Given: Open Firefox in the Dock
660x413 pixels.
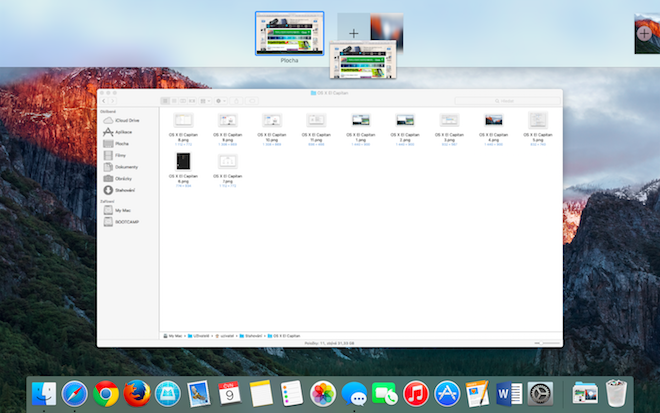Looking at the screenshot, I should (x=136, y=394).
